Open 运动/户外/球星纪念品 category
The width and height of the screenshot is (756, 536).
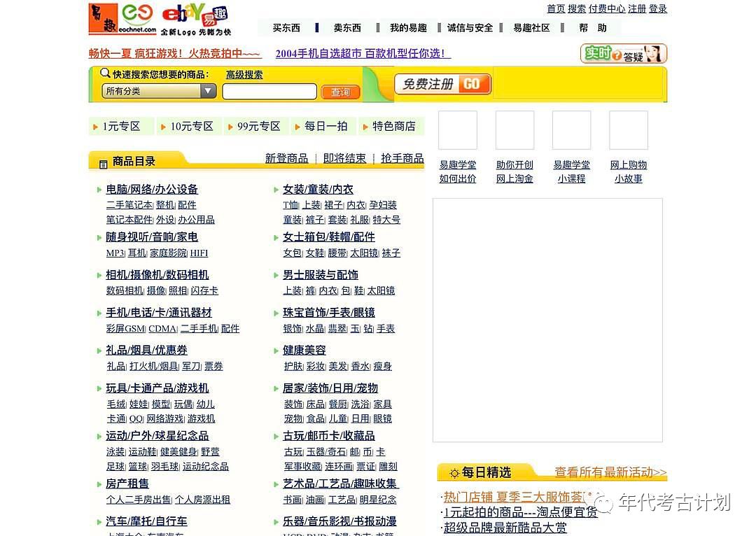pos(157,436)
